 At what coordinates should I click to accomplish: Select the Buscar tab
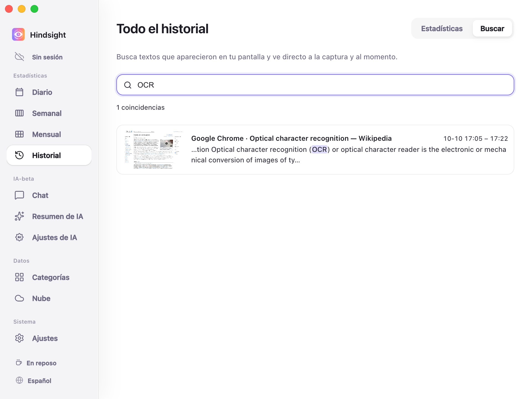(492, 29)
